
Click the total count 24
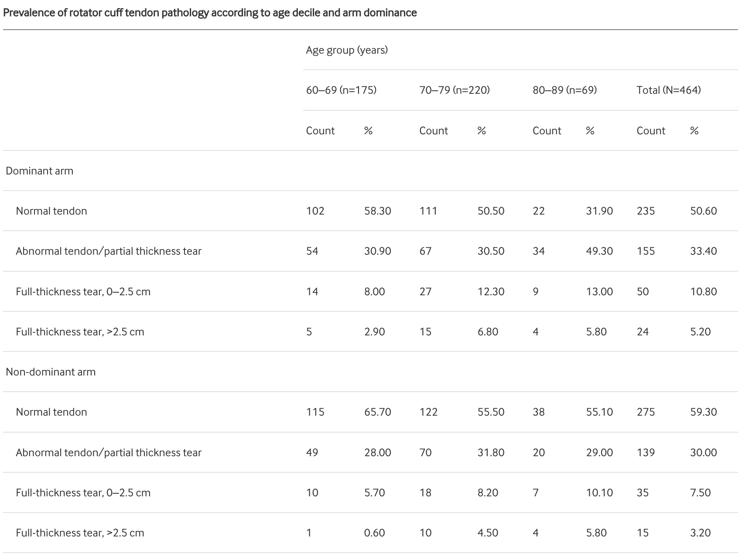pos(643,332)
